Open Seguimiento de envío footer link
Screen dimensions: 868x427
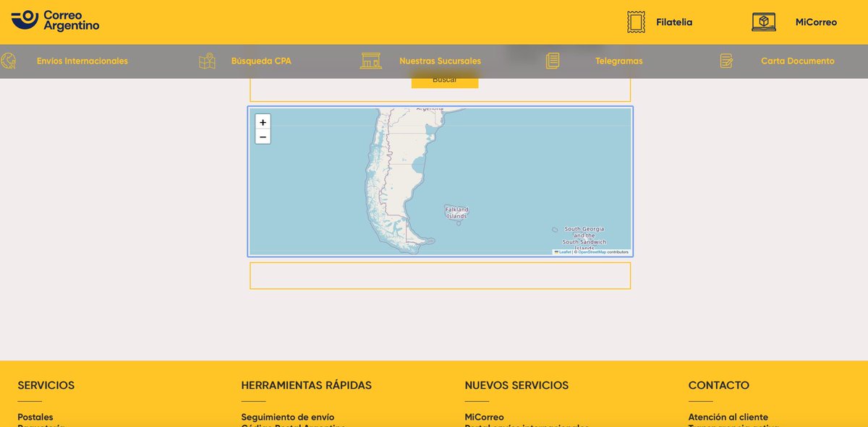288,417
